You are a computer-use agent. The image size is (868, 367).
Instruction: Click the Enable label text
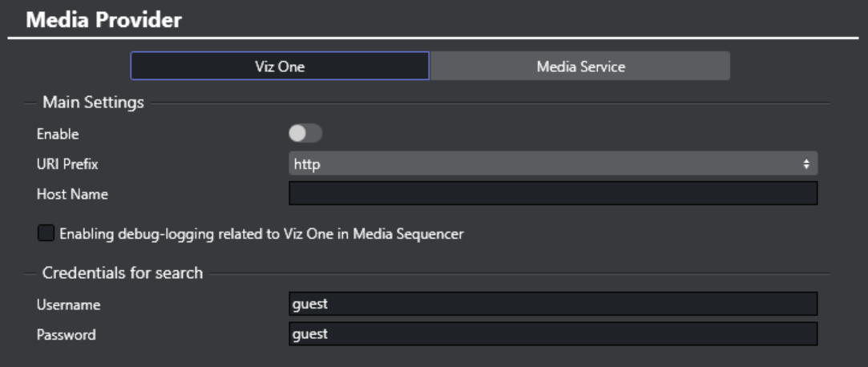tap(58, 135)
